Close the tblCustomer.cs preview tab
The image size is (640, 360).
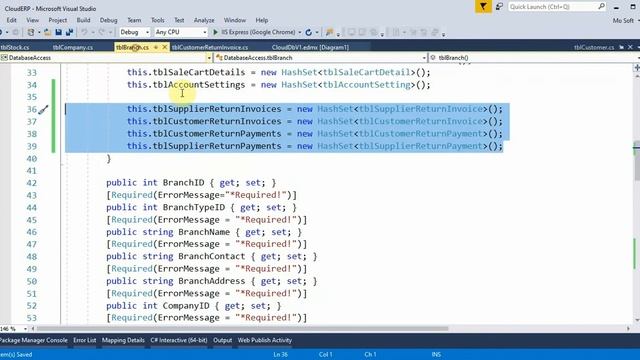tap(630, 47)
